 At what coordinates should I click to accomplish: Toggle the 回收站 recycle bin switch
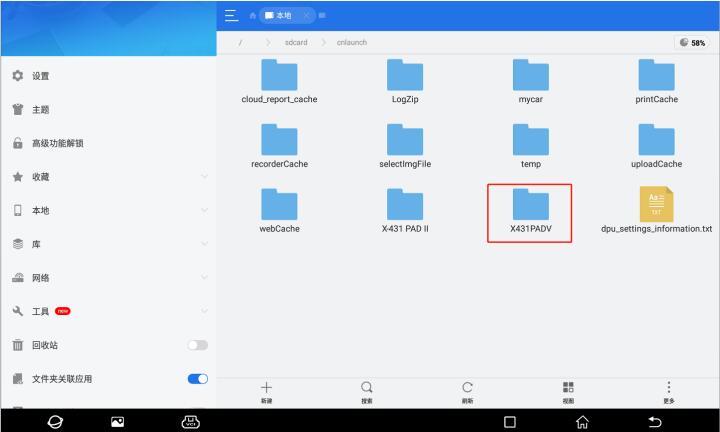[197, 345]
